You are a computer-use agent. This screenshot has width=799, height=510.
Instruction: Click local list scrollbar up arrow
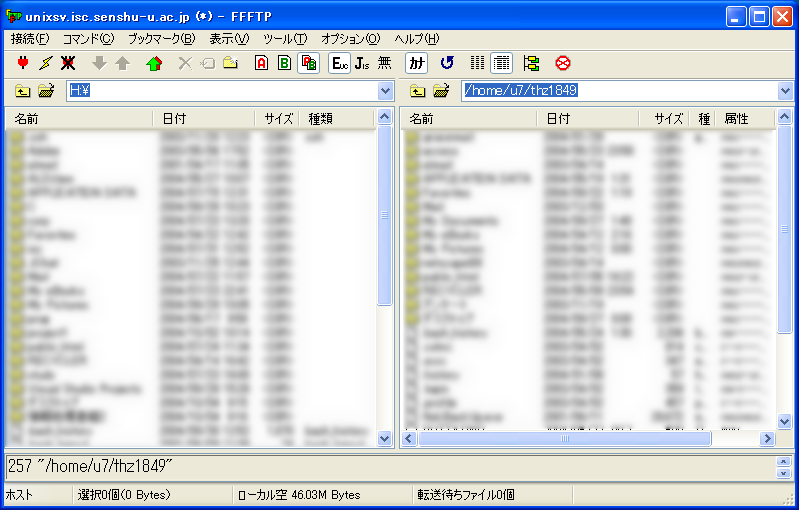[385, 117]
